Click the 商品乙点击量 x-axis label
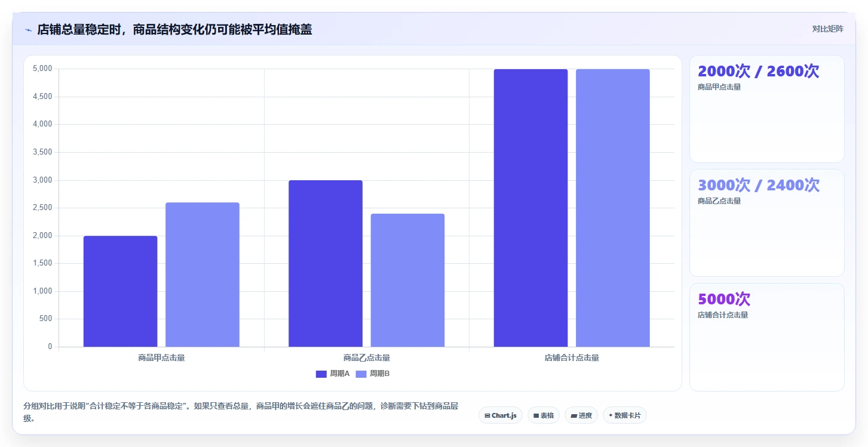The height and width of the screenshot is (447, 868). tap(367, 358)
